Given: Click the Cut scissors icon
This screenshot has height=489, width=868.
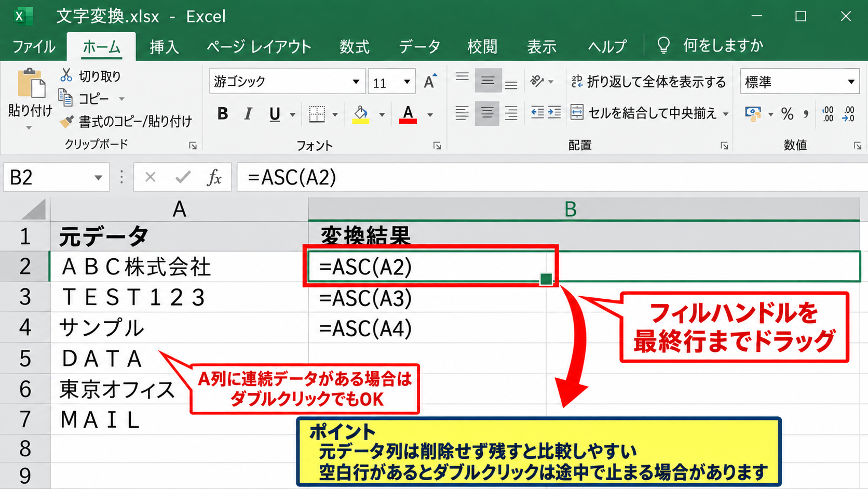Looking at the screenshot, I should (66, 76).
